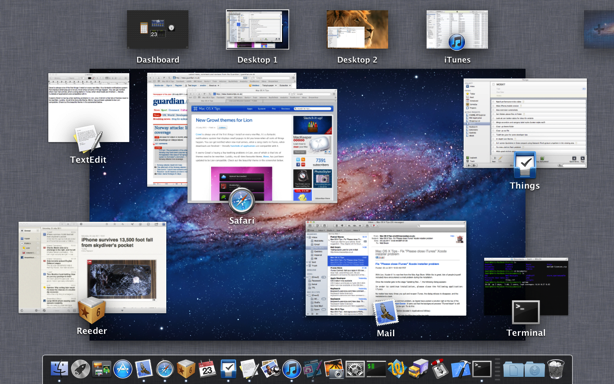Click the skydiver photo in Reeder window
The image size is (614, 384).
pos(122,279)
